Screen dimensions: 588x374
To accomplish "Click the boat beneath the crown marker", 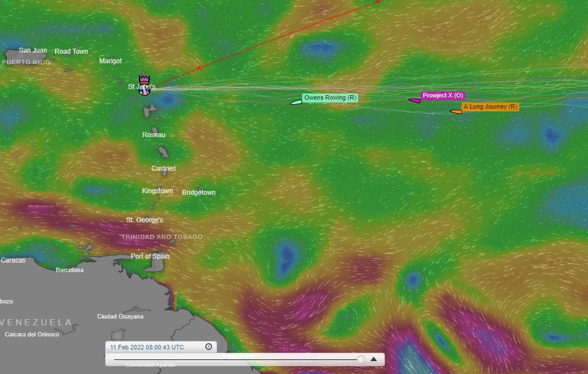I will [144, 91].
